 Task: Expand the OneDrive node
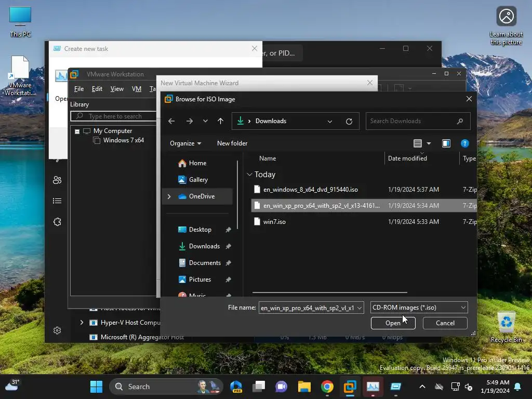coord(169,196)
